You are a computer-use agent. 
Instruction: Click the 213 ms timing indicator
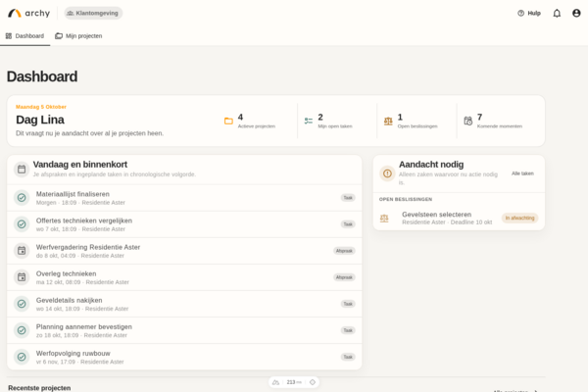(294, 382)
